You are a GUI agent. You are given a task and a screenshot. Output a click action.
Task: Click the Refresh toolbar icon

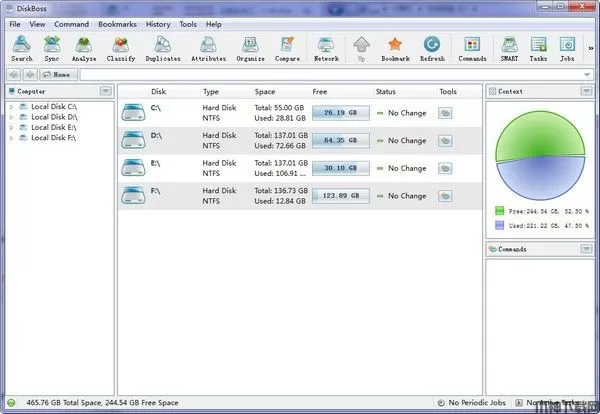pyautogui.click(x=432, y=48)
